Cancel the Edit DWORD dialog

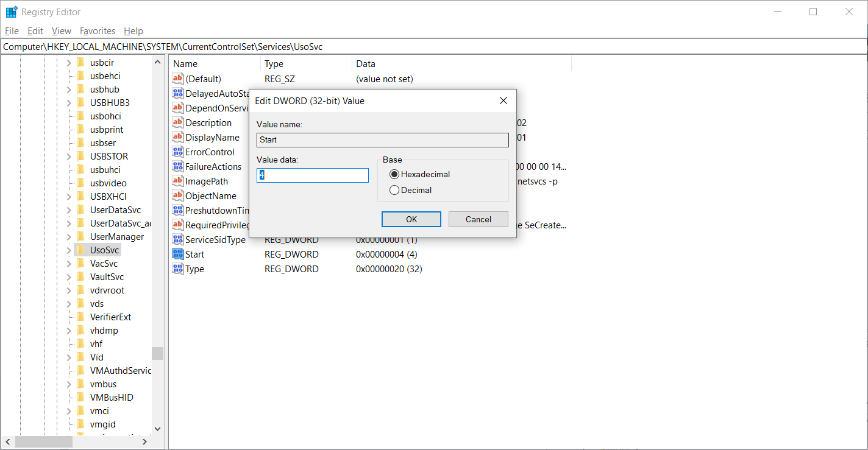click(478, 219)
